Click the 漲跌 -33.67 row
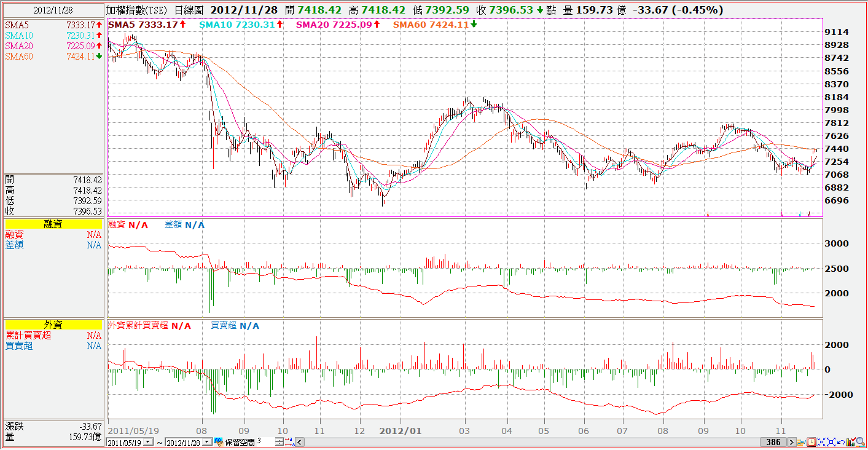Image resolution: width=868 pixels, height=450 pixels. click(53, 426)
